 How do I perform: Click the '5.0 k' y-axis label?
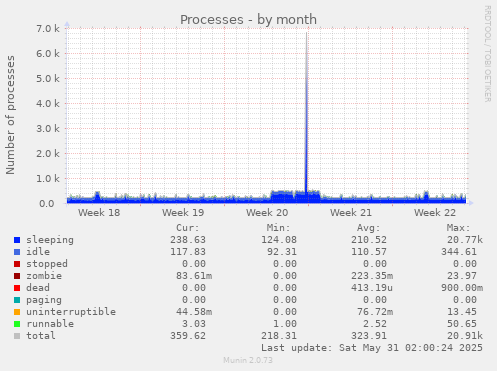tap(48, 79)
